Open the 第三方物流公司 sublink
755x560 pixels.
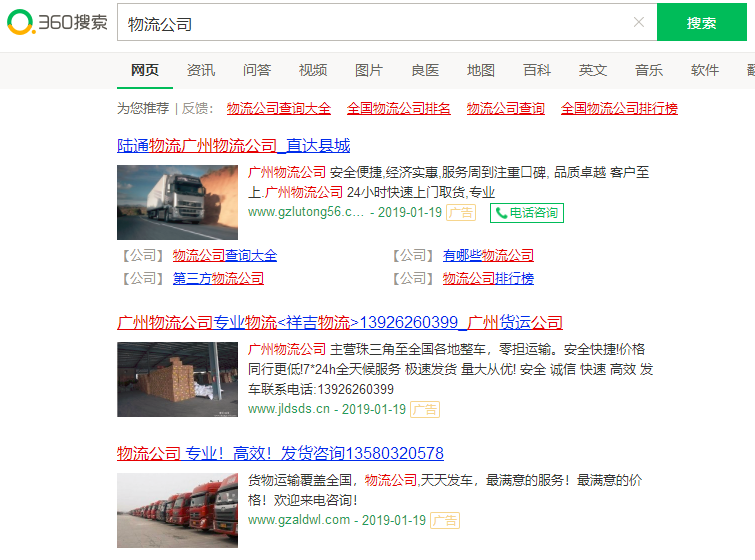point(218,278)
